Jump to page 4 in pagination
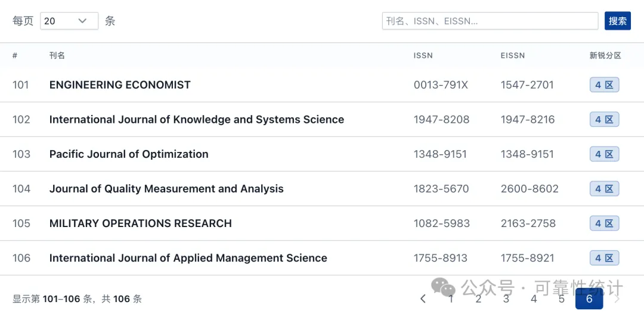644x314 pixels. 534,299
